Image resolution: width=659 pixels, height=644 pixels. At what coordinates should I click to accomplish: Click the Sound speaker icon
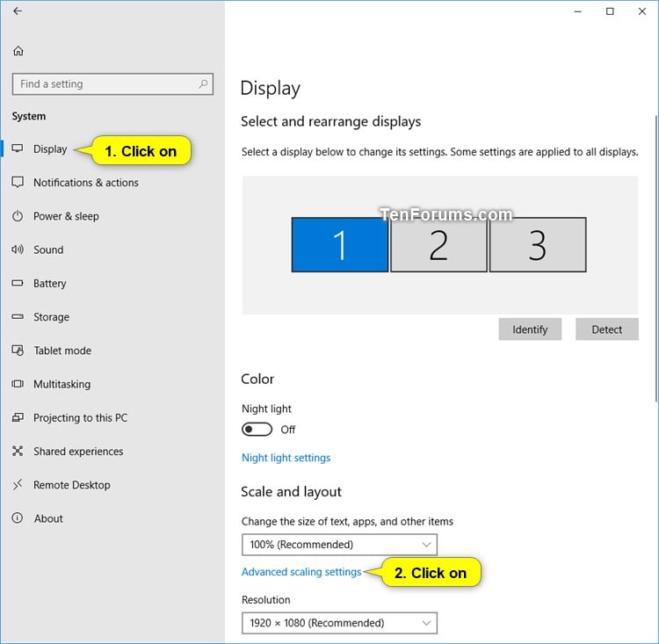point(18,250)
